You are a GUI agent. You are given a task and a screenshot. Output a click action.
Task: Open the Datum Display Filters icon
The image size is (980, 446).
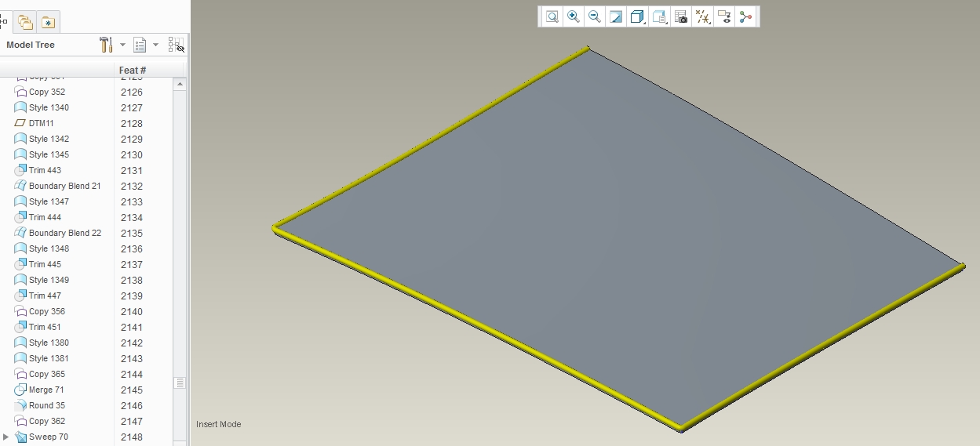tap(703, 16)
